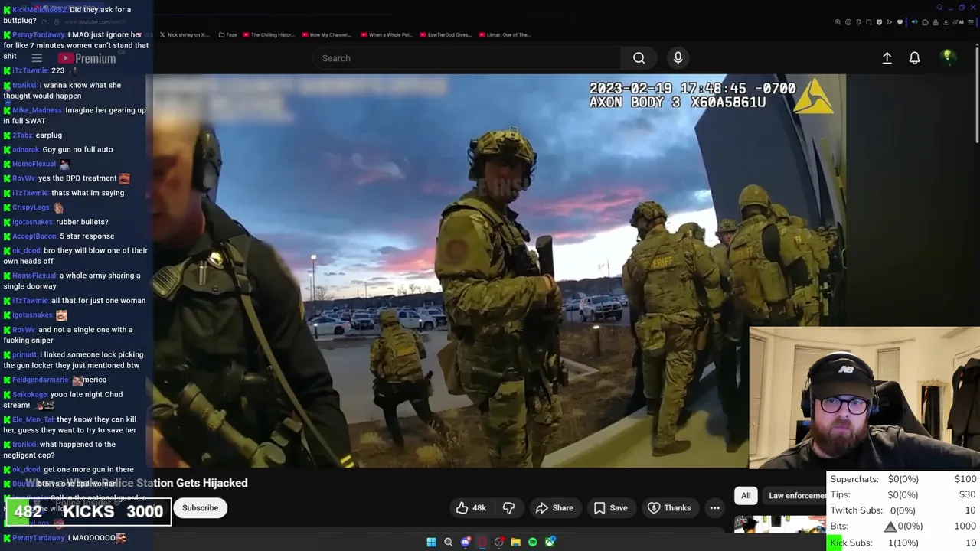Viewport: 980px width, 551px height.
Task: Select the Law enforcement filter chip
Action: click(796, 496)
